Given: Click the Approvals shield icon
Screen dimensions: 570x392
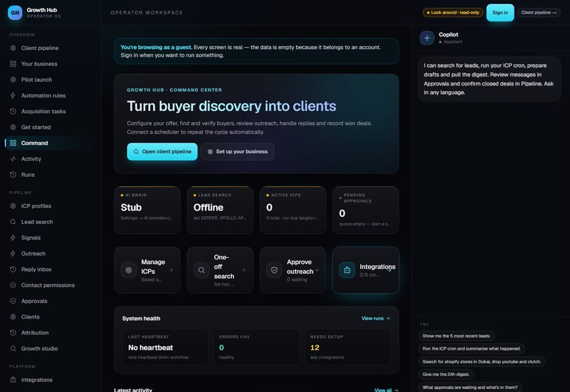Looking at the screenshot, I should click(x=13, y=301).
